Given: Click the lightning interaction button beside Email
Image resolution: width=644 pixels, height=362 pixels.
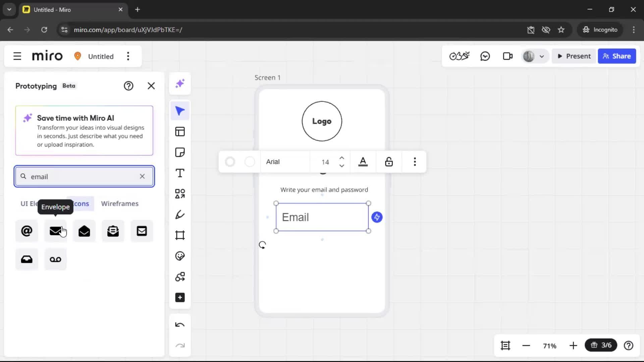Looking at the screenshot, I should (377, 217).
